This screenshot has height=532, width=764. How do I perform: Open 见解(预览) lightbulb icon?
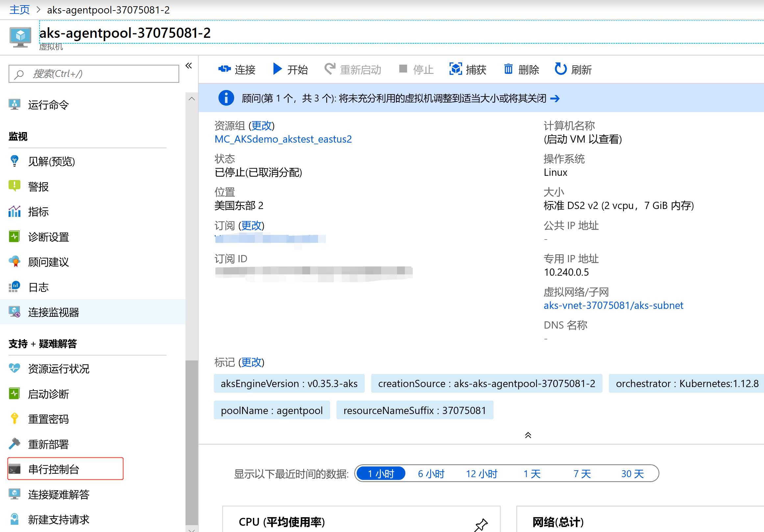tap(14, 161)
